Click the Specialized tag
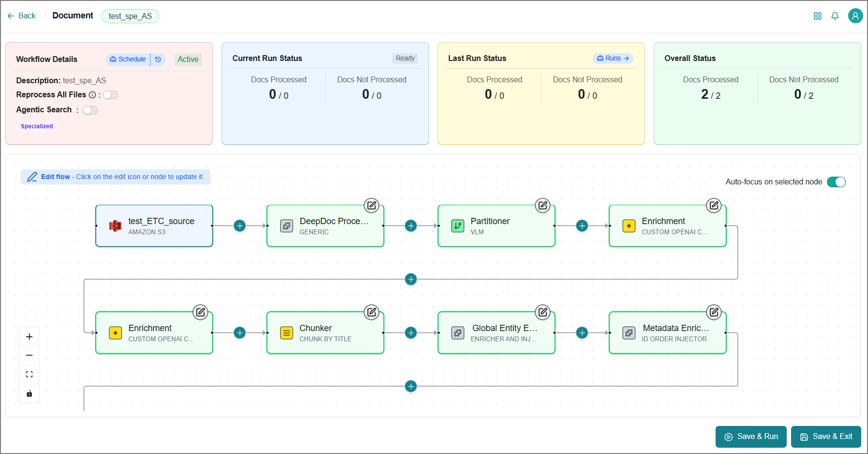Viewport: 868px width, 454px height. pyautogui.click(x=37, y=126)
